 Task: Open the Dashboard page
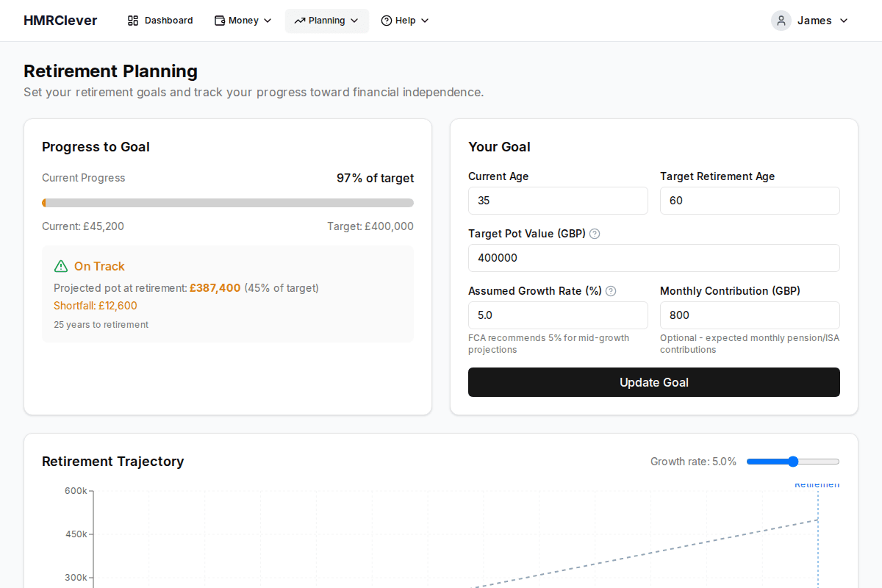pos(159,21)
